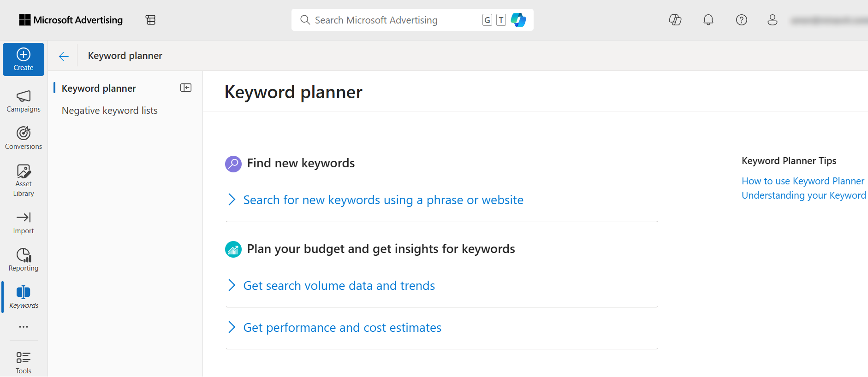Open Get performance and cost estimates
The width and height of the screenshot is (868, 377).
click(342, 328)
